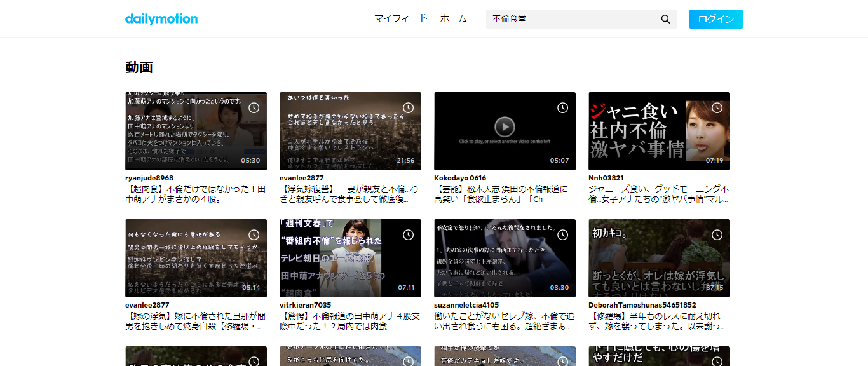The width and height of the screenshot is (868, 366).
Task: Open thumbnail of 05:14 video by evanlee2877
Action: pyautogui.click(x=196, y=258)
